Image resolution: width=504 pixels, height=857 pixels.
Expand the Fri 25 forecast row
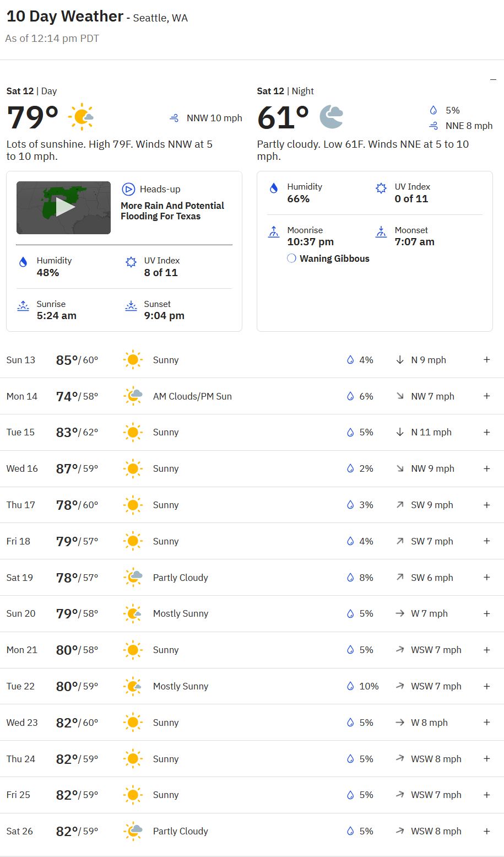pyautogui.click(x=487, y=795)
